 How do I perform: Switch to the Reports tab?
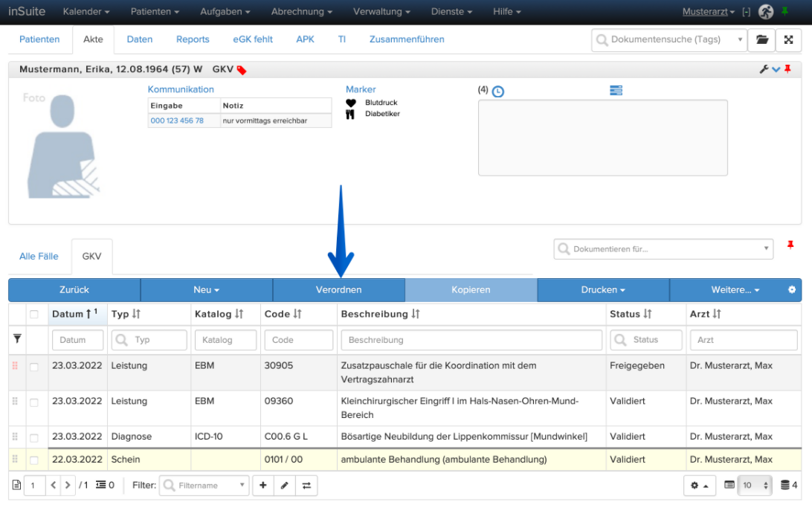point(193,39)
